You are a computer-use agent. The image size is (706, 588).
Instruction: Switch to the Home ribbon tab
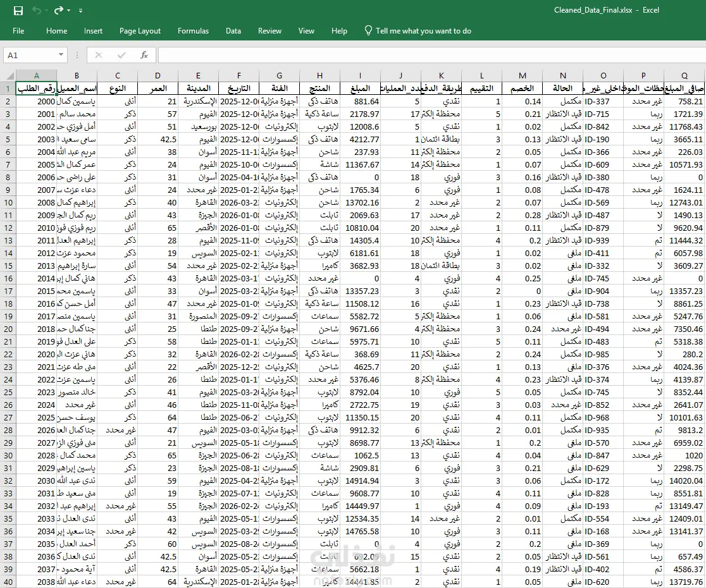click(57, 31)
